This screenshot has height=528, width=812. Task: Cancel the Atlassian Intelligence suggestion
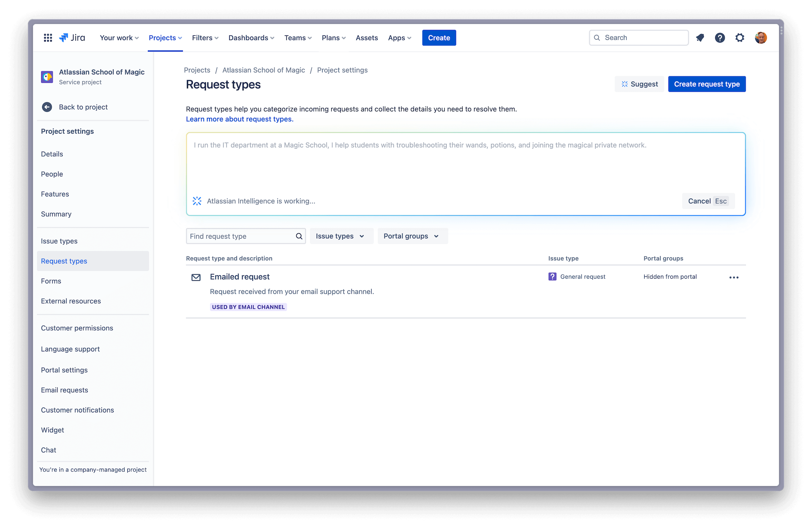pyautogui.click(x=700, y=201)
